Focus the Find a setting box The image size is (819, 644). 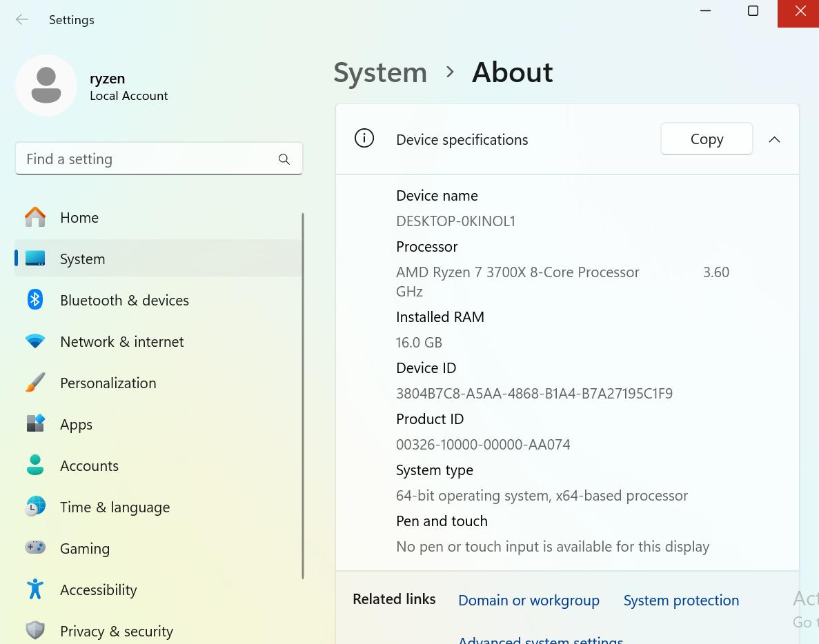click(159, 159)
